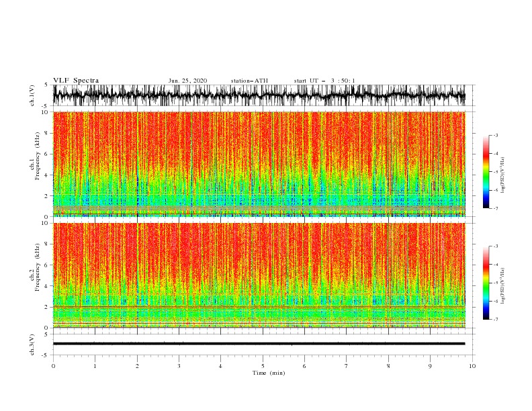532x411 pixels.
Task: Click "-7" on the lower color bar
Action: pos(495,320)
